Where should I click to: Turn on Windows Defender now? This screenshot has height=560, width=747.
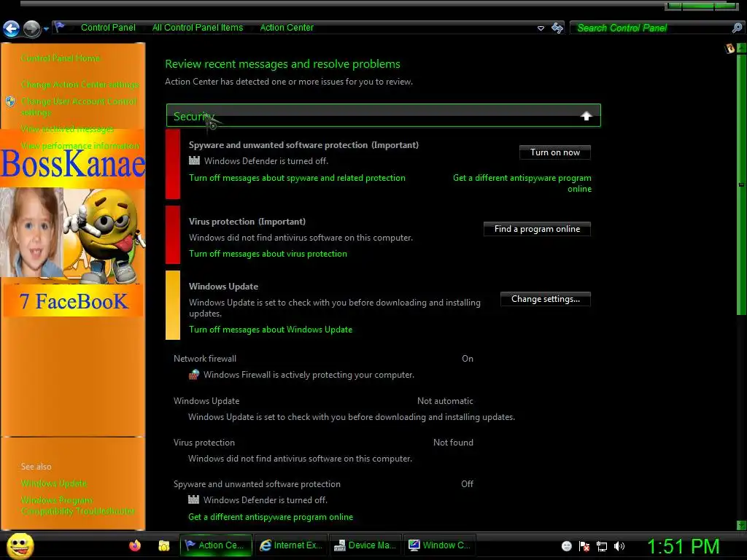(555, 152)
